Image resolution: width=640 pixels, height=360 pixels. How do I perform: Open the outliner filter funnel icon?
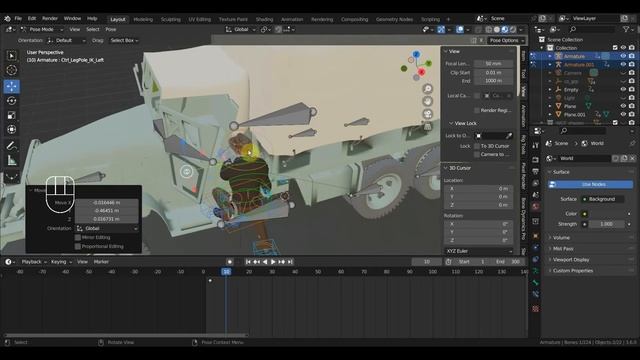pyautogui.click(x=626, y=29)
